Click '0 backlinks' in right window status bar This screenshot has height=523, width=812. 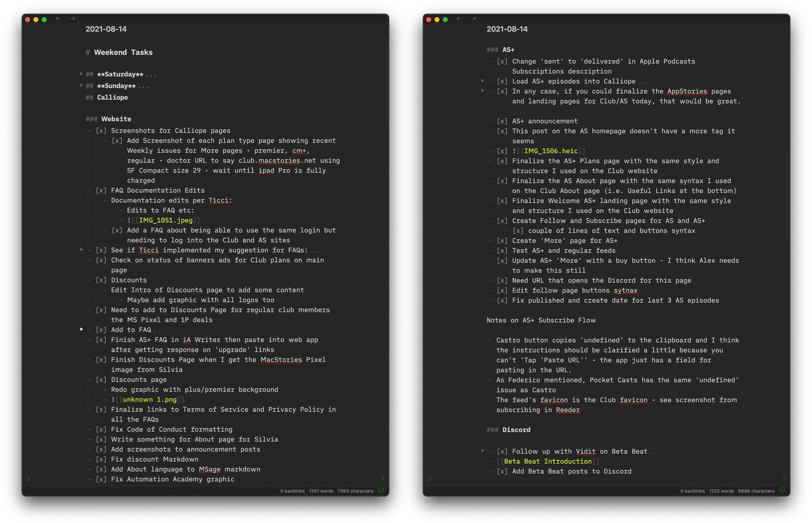coord(693,491)
